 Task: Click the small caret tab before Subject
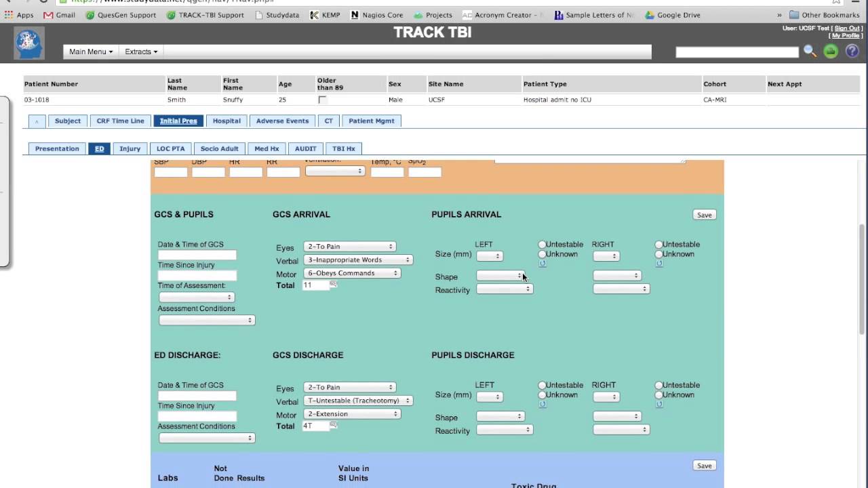tap(37, 121)
